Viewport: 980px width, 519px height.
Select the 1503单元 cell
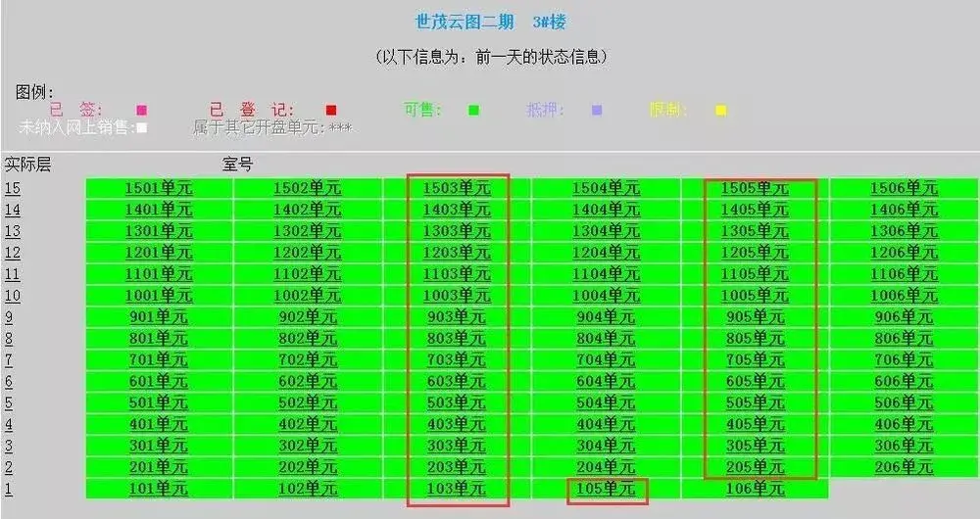457,188
